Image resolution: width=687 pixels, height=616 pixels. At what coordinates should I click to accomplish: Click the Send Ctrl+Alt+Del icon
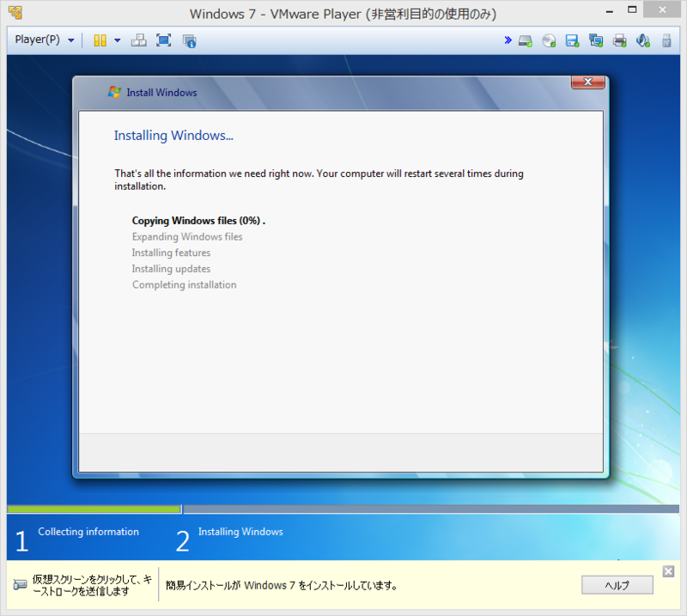pyautogui.click(x=139, y=40)
